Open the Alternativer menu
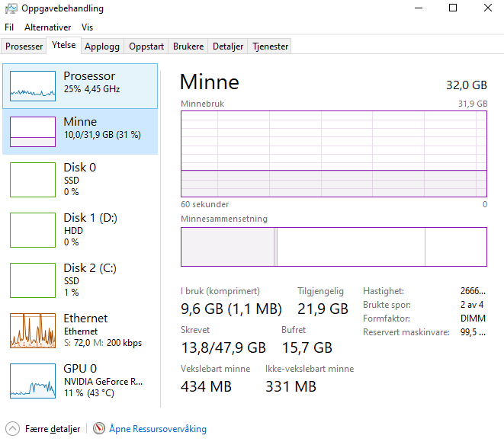The width and height of the screenshot is (504, 445). 47,27
